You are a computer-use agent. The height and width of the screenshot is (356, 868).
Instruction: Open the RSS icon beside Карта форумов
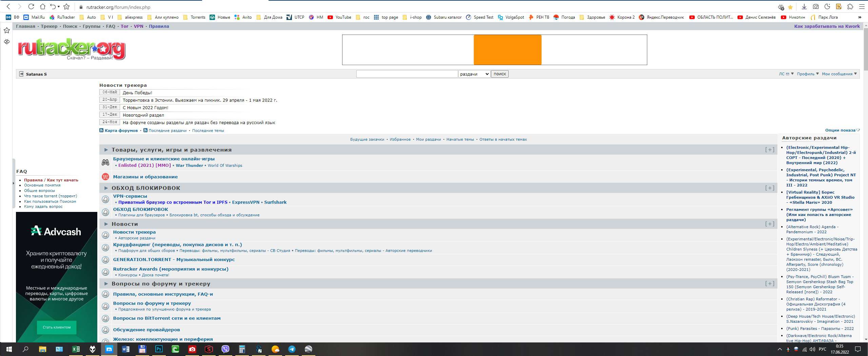click(x=101, y=131)
